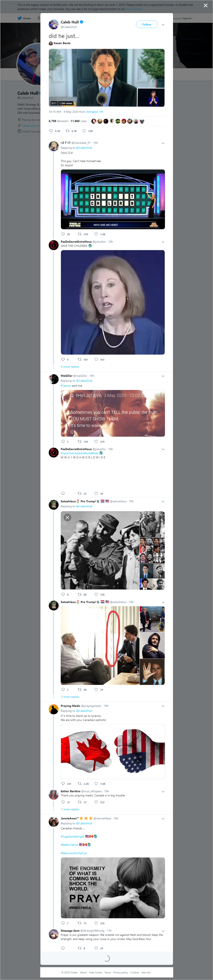Like the JannieAnon PRAY image reply
The height and width of the screenshot is (980, 213).
pyautogui.click(x=96, y=923)
